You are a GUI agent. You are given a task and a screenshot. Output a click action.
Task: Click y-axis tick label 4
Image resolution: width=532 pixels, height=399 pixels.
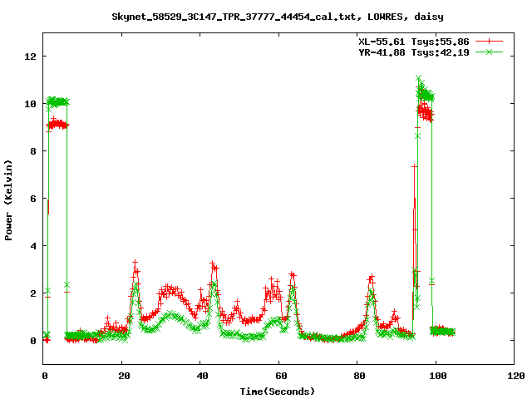pyautogui.click(x=33, y=246)
